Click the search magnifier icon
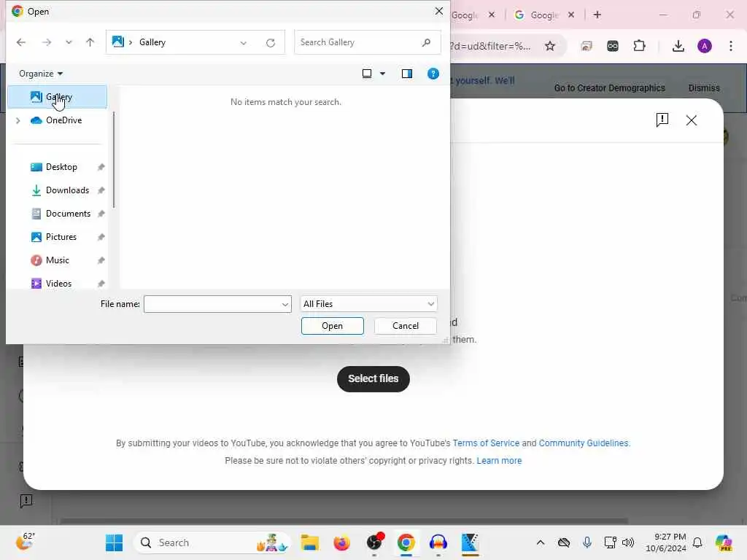The image size is (747, 560). tap(426, 42)
